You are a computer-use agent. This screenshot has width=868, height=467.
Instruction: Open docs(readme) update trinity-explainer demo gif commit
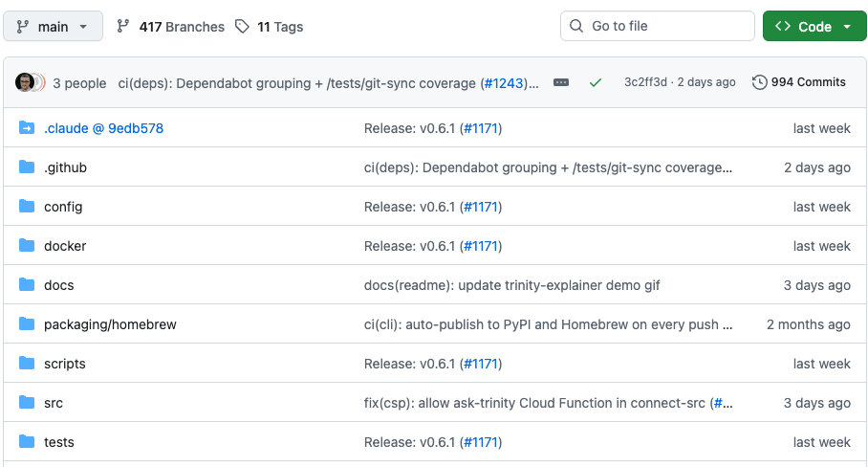coord(512,285)
